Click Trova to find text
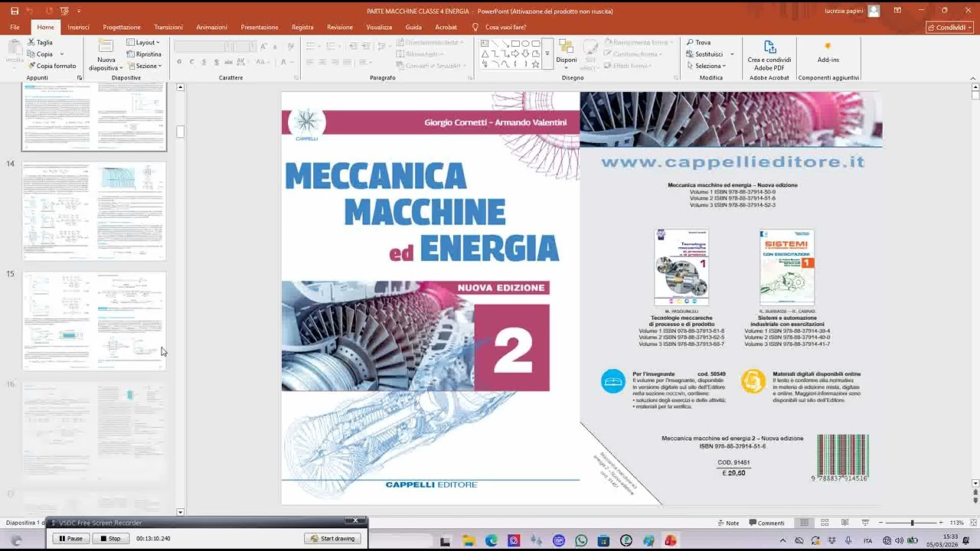Image resolution: width=980 pixels, height=551 pixels. click(x=699, y=42)
